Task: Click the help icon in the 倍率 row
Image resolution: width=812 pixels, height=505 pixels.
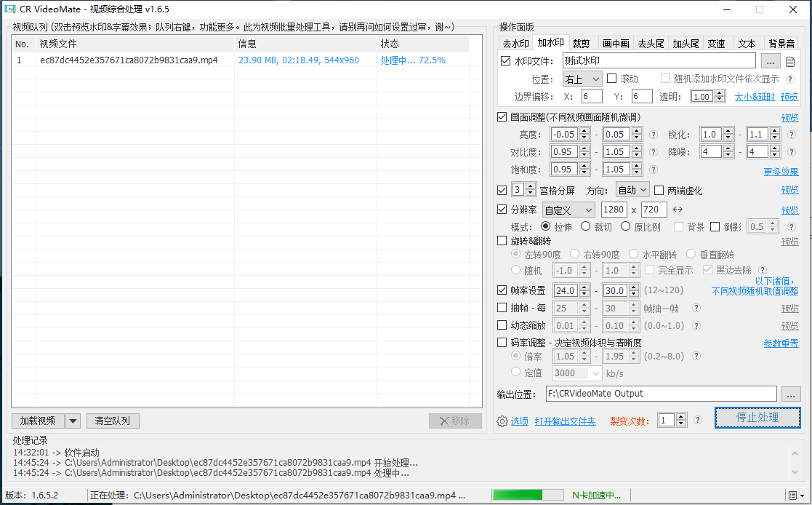Action: (696, 357)
